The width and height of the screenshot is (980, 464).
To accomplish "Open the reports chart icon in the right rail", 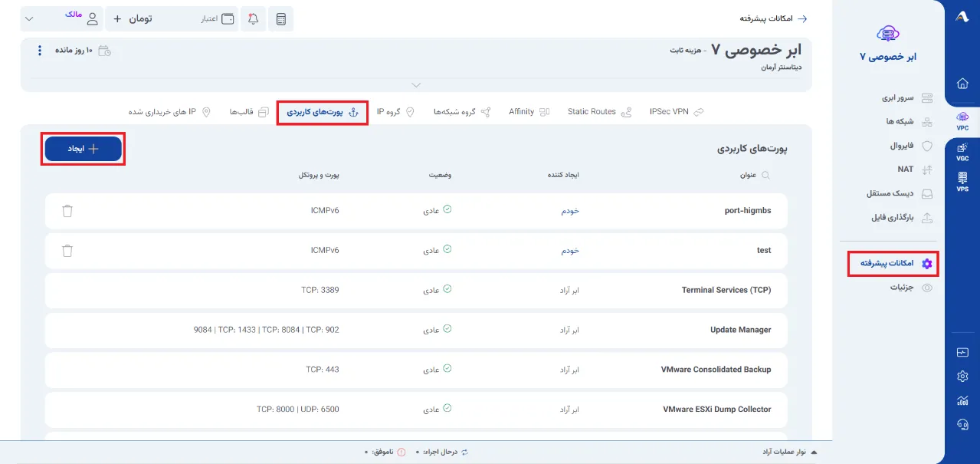I will [x=962, y=400].
